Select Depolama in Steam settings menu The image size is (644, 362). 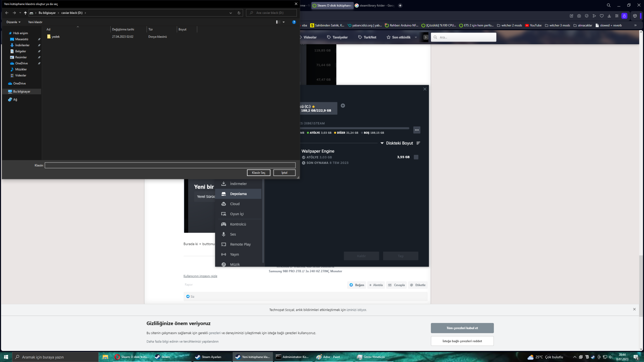238,194
